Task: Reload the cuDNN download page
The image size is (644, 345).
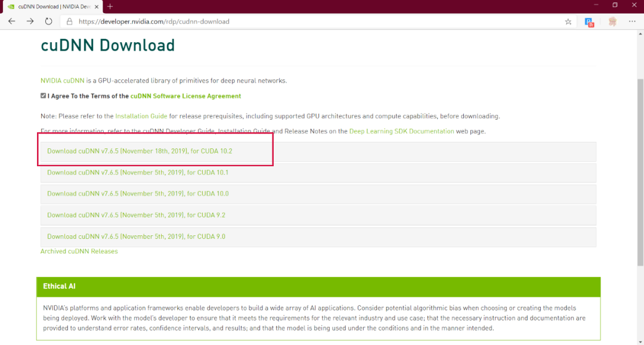Action: pos(48,21)
